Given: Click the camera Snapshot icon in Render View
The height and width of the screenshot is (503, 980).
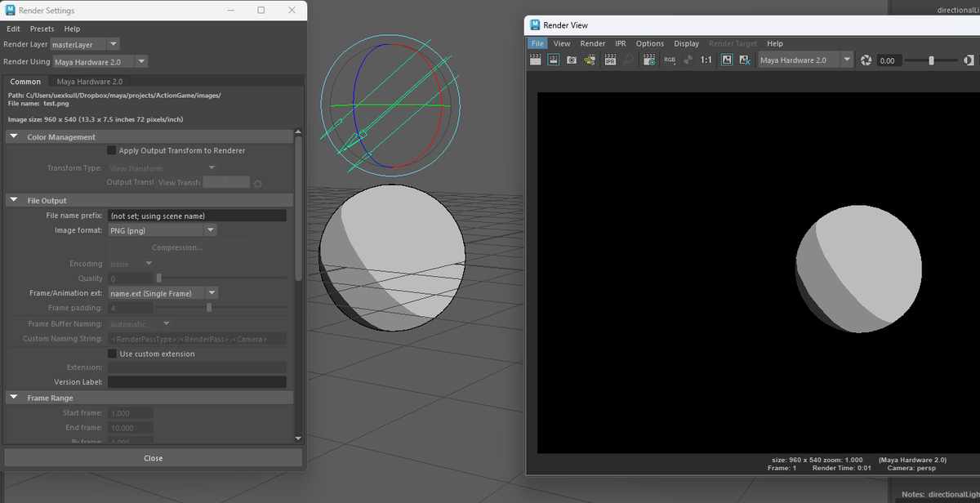Looking at the screenshot, I should coord(572,60).
